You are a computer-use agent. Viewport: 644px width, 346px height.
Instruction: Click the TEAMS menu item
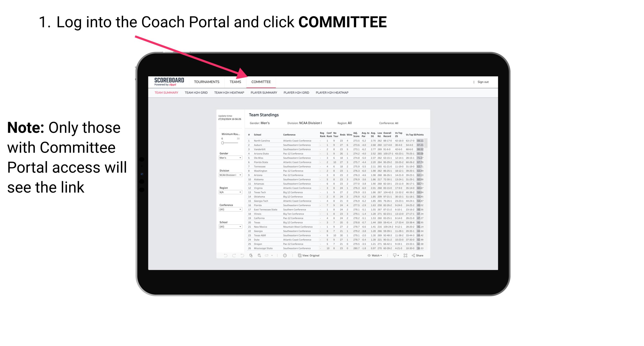[x=236, y=82]
